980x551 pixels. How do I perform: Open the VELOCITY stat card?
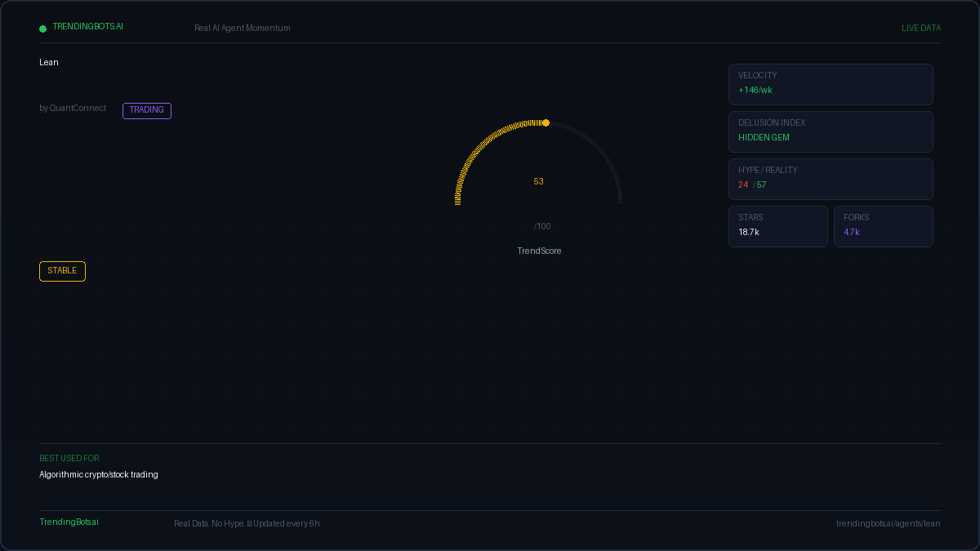[x=831, y=85]
